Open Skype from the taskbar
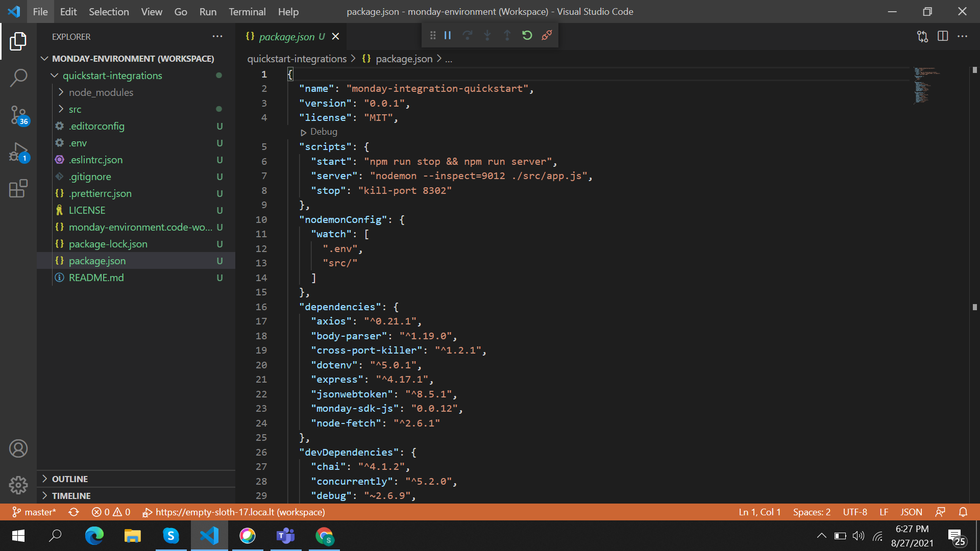Viewport: 980px width, 551px height. pos(171,536)
